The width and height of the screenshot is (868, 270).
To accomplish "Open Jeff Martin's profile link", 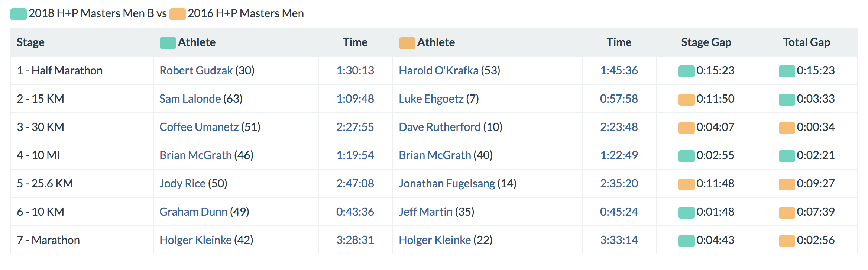I will click(x=425, y=212).
